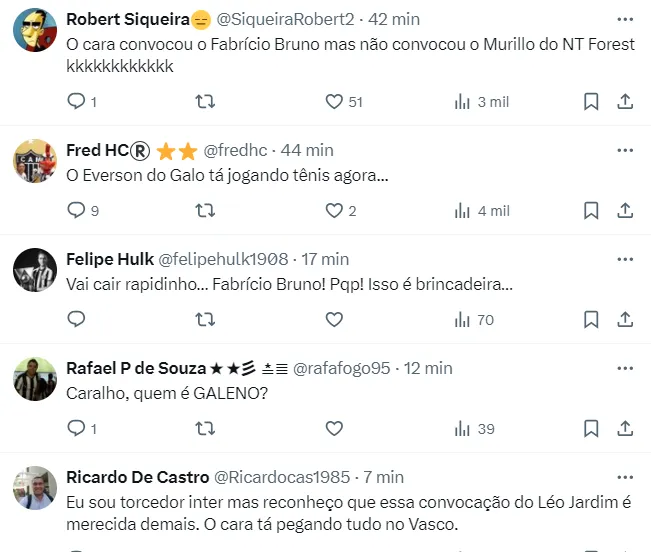Share Rafael P de Souza's tweet
The height and width of the screenshot is (552, 651).
pyautogui.click(x=625, y=428)
